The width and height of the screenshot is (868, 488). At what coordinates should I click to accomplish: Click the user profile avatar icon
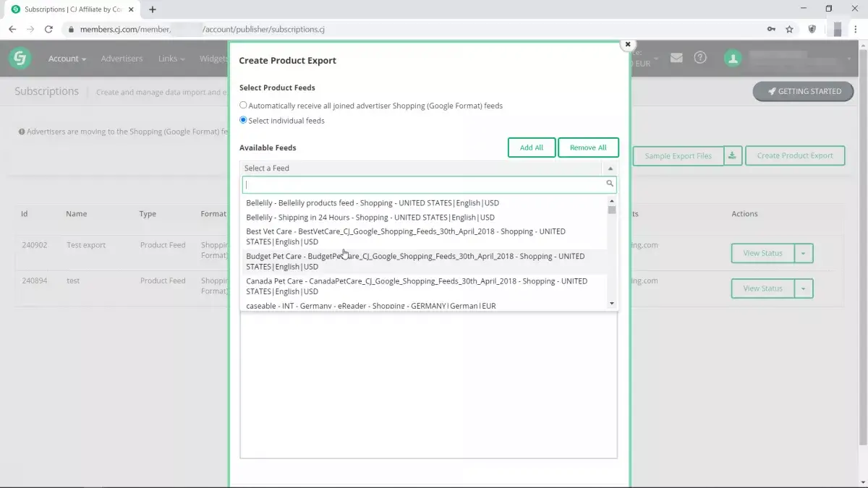pyautogui.click(x=733, y=59)
